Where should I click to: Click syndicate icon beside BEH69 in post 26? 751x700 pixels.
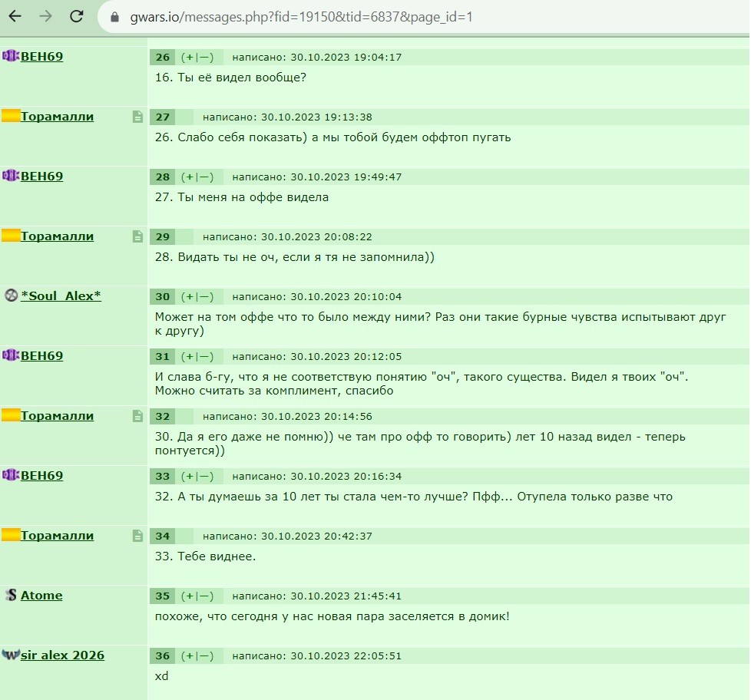pos(11,56)
